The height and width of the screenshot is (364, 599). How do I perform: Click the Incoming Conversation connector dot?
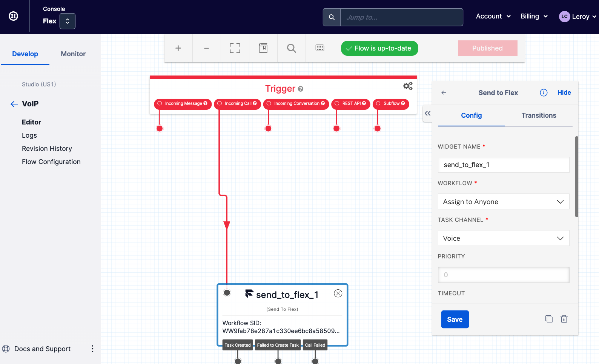point(269,129)
